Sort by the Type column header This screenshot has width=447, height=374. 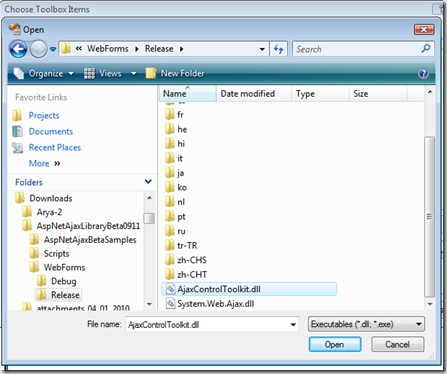pos(320,94)
